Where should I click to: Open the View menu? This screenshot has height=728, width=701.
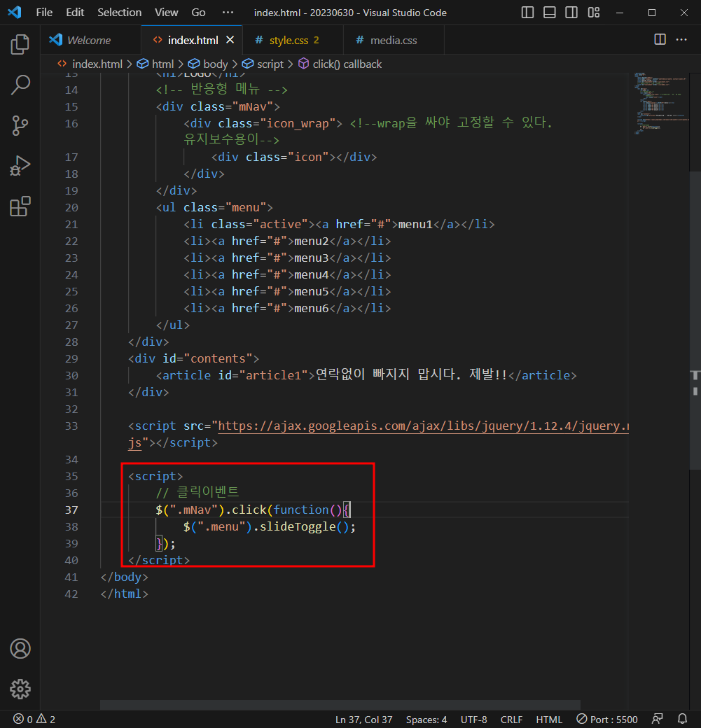(x=166, y=13)
